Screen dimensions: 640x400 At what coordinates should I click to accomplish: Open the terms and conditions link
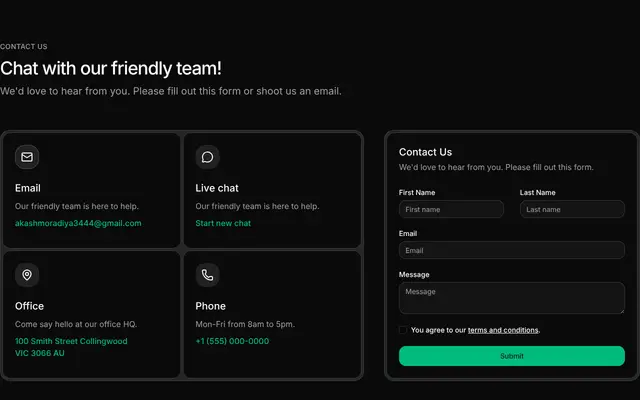point(503,330)
